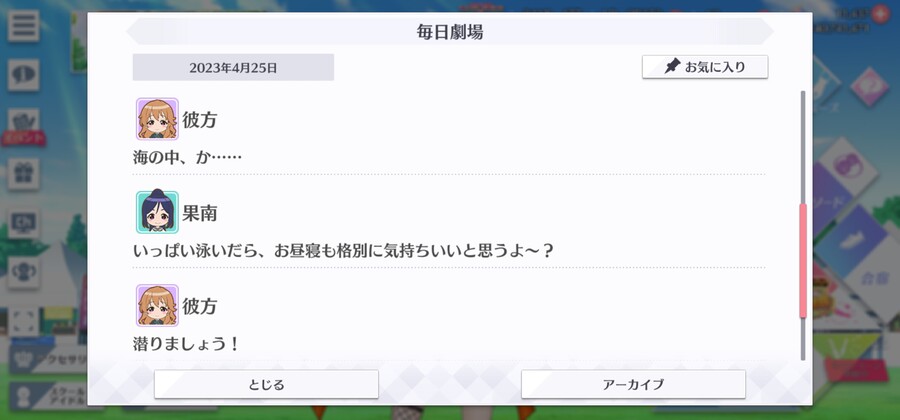Click the pink scrollbar thumb
The height and width of the screenshot is (420, 900).
pyautogui.click(x=803, y=260)
